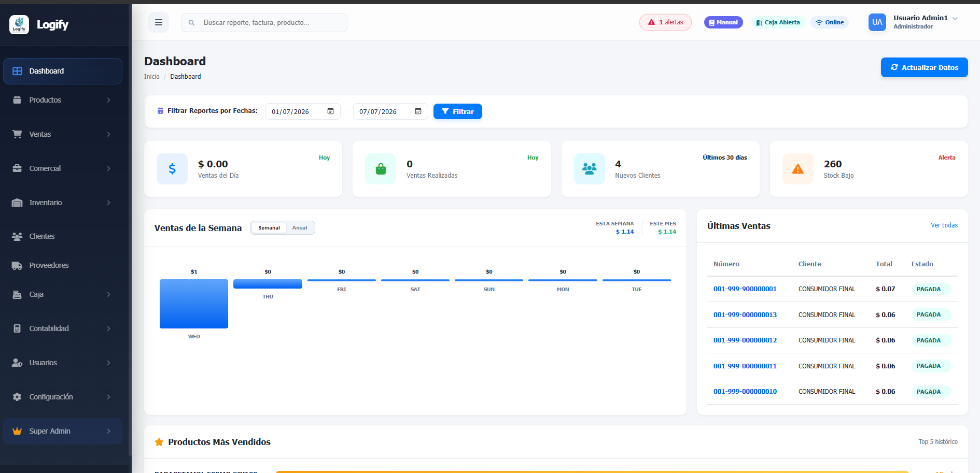Click the Configuración gear icon
Image resolution: width=980 pixels, height=473 pixels.
[x=17, y=397]
